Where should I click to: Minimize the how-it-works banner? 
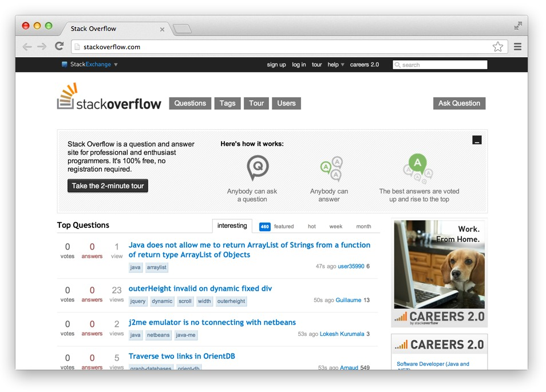click(477, 140)
